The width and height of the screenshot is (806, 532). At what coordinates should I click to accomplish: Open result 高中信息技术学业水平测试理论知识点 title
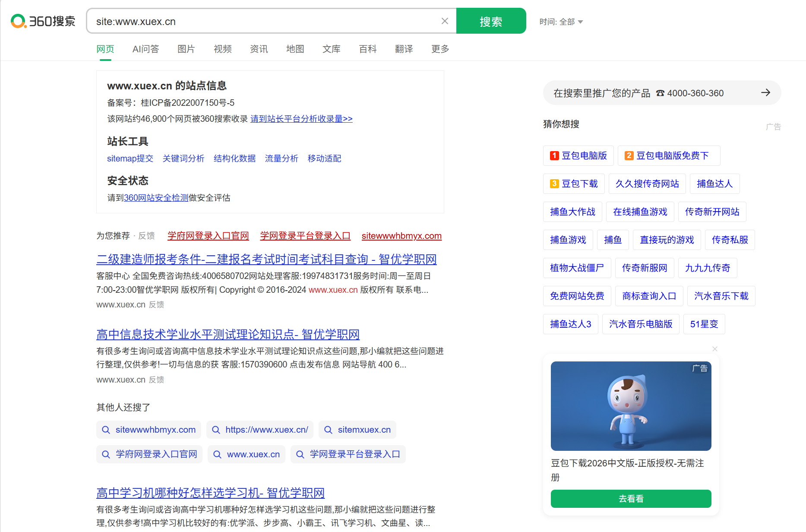[x=228, y=334]
